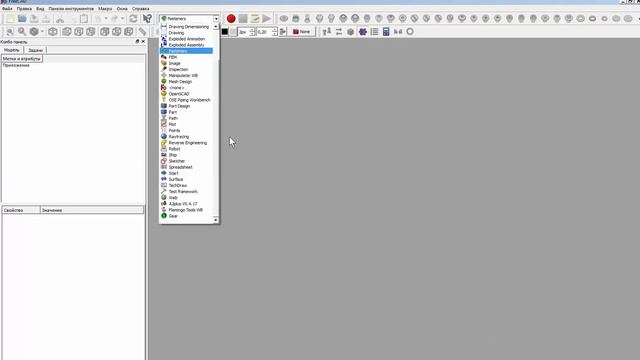
Task: Open the redo history dropdown arrow
Action: (x=122, y=19)
